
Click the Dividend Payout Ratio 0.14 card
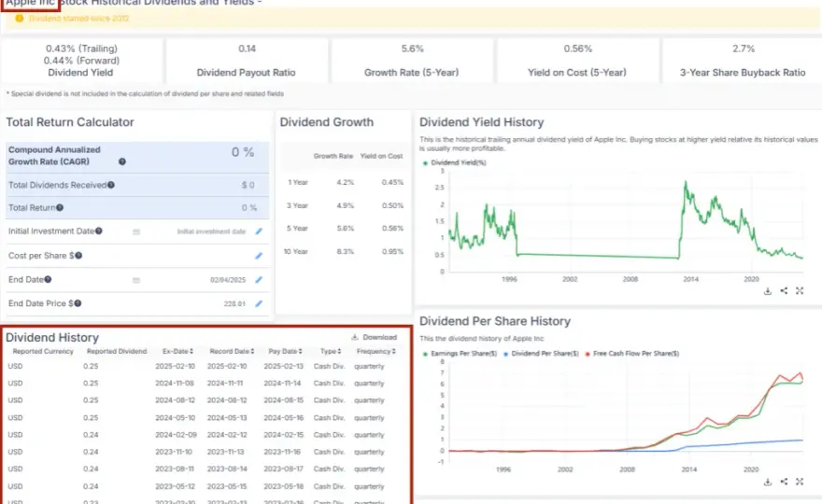[x=247, y=61]
